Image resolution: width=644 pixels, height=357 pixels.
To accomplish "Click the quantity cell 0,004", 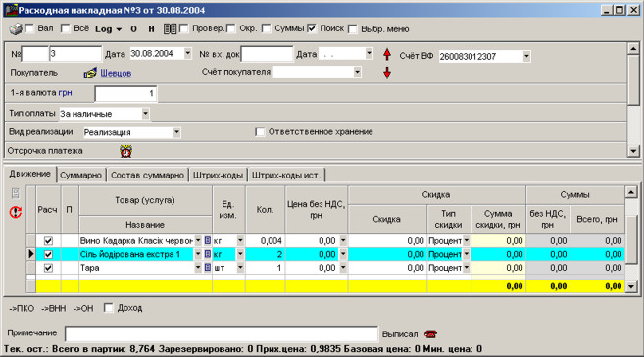I will click(x=265, y=241).
